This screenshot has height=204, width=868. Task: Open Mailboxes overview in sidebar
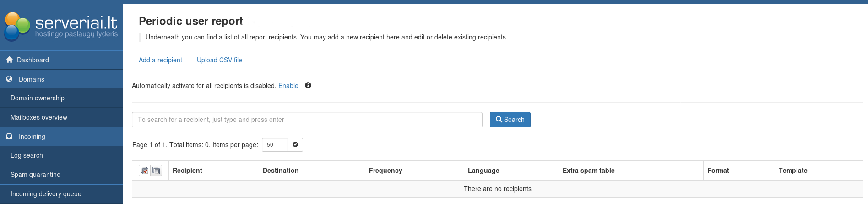tap(39, 117)
